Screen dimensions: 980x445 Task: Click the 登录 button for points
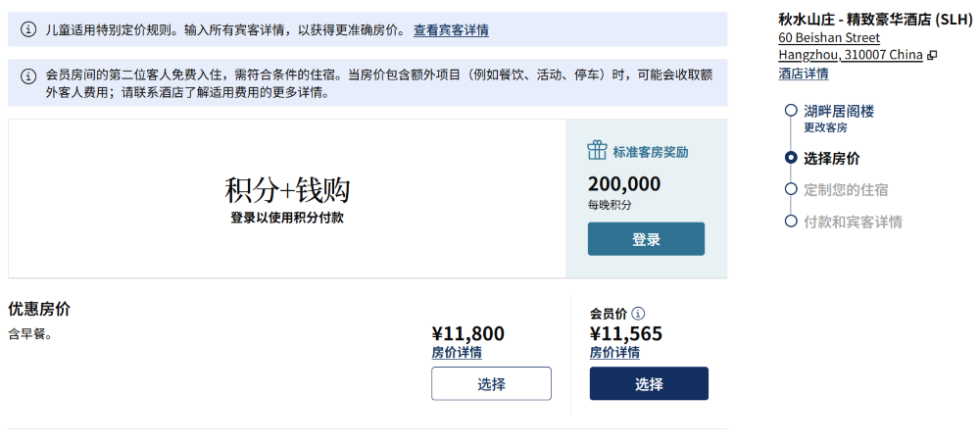(x=646, y=239)
